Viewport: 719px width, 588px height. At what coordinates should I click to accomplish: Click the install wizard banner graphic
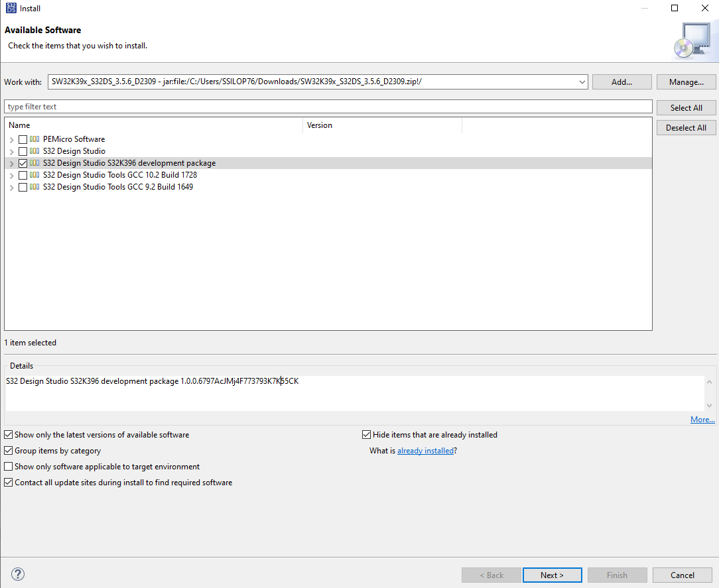click(694, 39)
